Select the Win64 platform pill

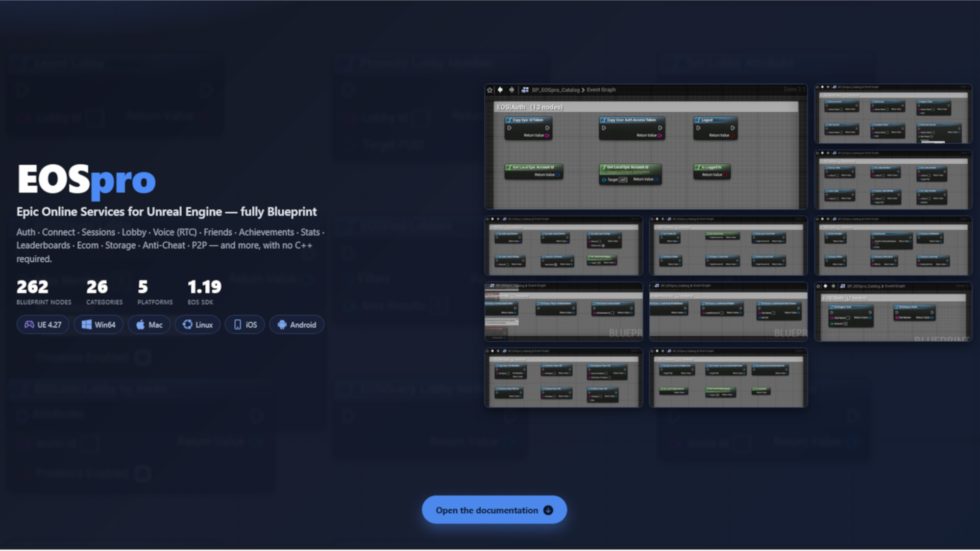[99, 324]
